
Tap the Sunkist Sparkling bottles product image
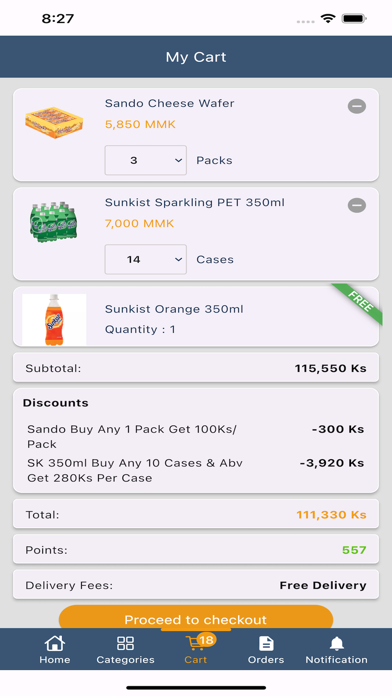[54, 222]
